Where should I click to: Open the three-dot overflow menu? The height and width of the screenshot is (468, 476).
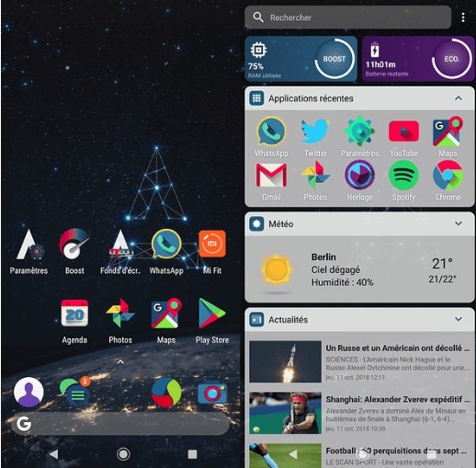(463, 17)
